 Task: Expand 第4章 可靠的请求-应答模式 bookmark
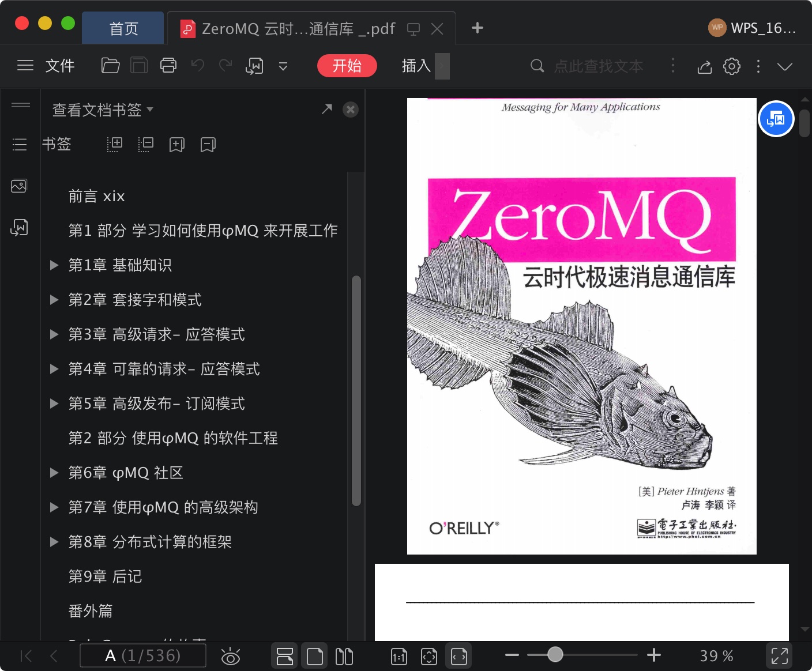coord(54,369)
